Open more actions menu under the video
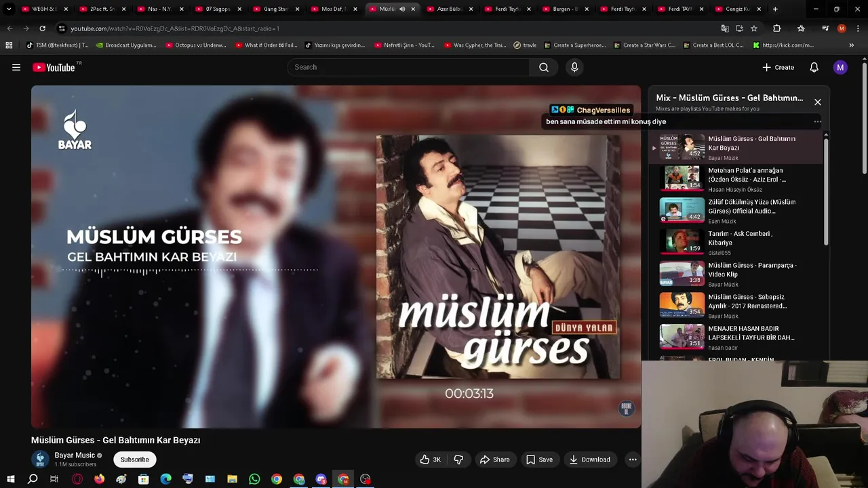 [x=633, y=460]
